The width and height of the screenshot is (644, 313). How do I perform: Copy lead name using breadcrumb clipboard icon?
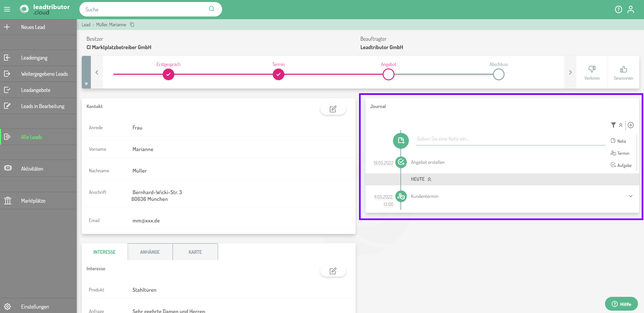click(132, 25)
